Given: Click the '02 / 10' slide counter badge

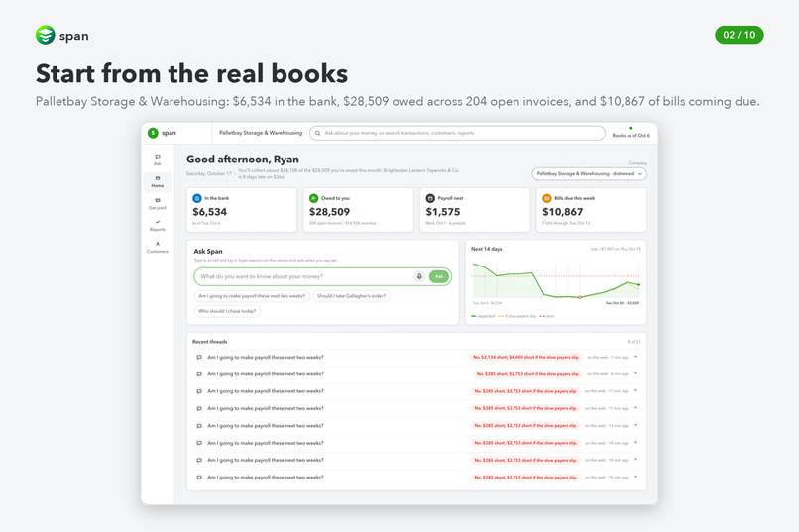Looking at the screenshot, I should [740, 35].
